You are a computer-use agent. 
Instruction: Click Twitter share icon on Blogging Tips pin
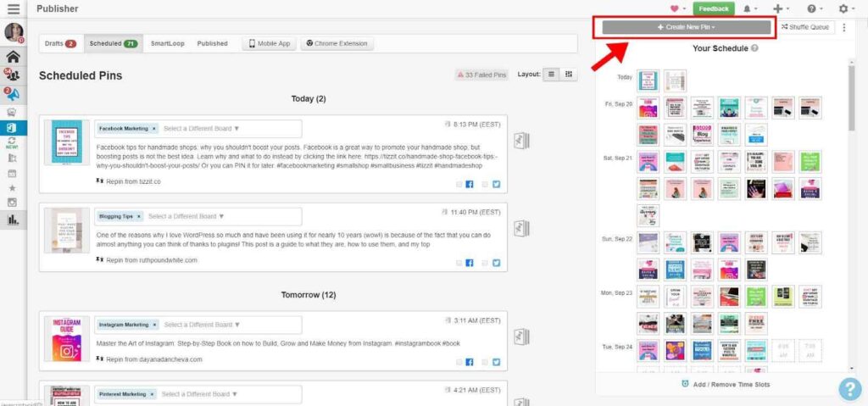496,263
